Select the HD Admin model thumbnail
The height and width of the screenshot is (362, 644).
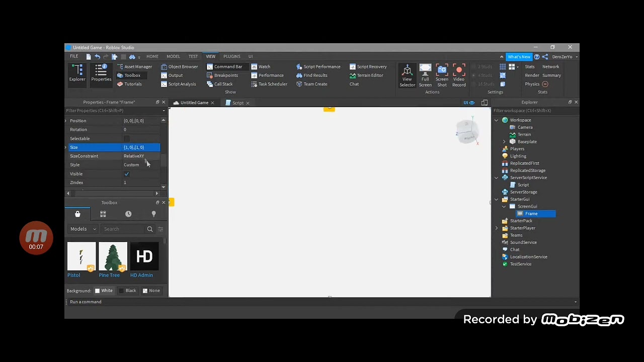(144, 256)
